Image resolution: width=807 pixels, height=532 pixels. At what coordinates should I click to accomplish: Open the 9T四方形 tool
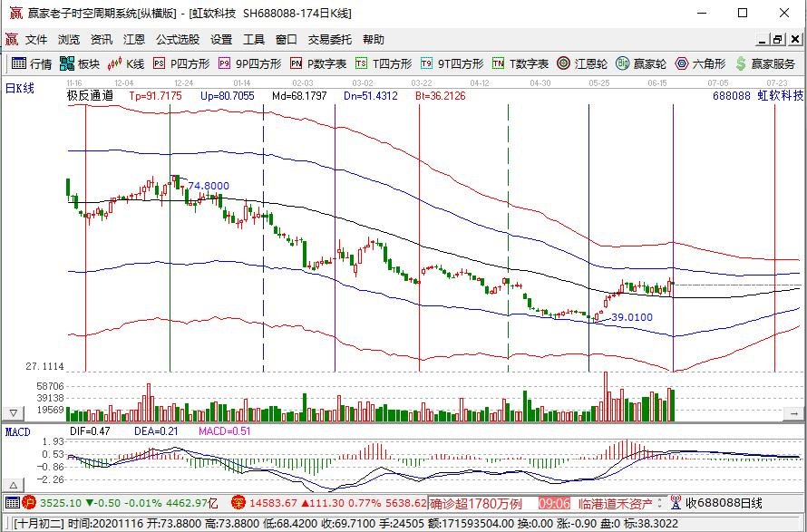pos(452,63)
